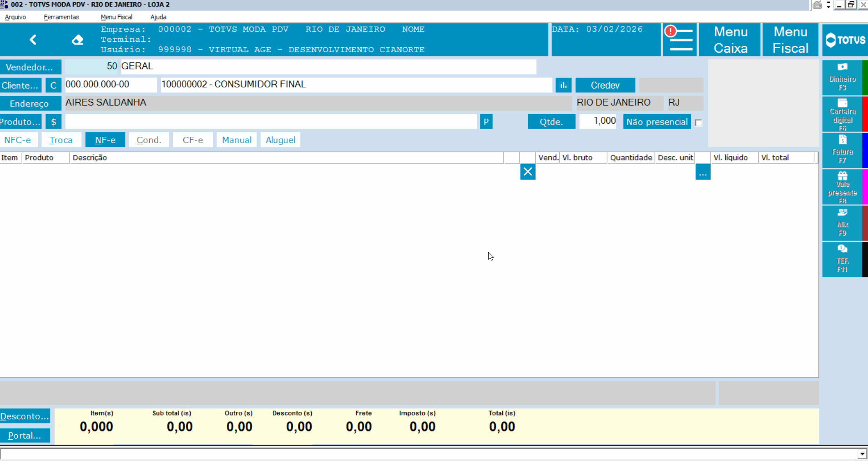868x461 pixels.
Task: Switch to NFC-e document type
Action: tap(18, 140)
